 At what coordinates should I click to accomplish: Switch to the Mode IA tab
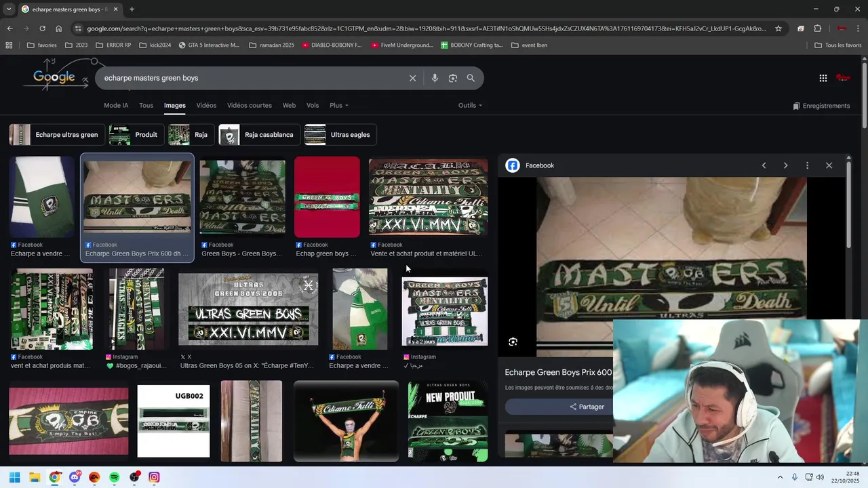[x=116, y=106]
